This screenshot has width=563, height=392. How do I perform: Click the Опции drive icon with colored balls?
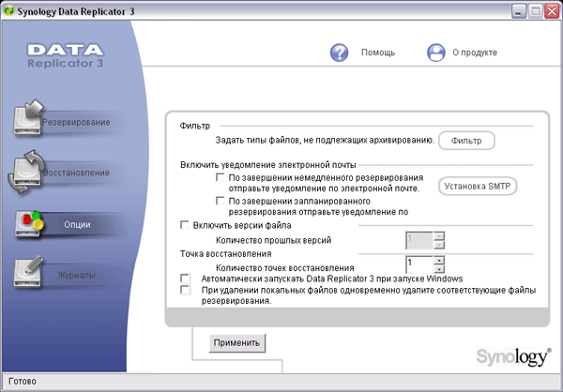coord(29,224)
